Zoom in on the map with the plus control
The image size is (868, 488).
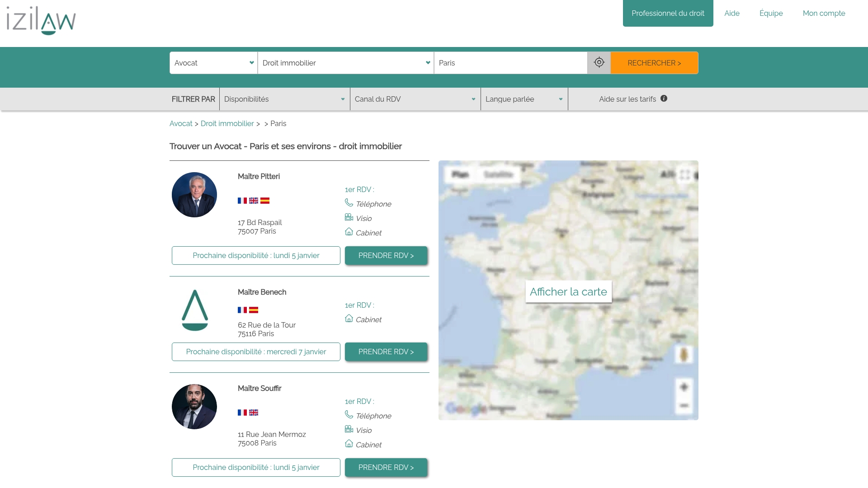[684, 386]
